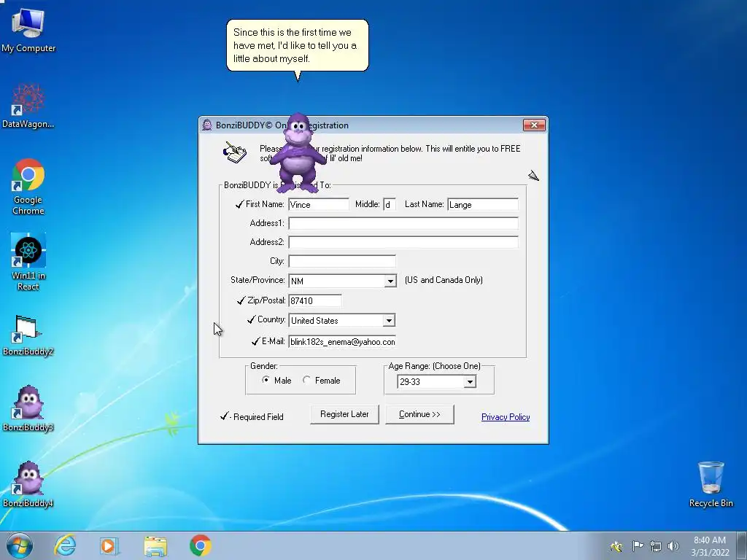Click the "(US and Canada Only)" note

click(444, 280)
